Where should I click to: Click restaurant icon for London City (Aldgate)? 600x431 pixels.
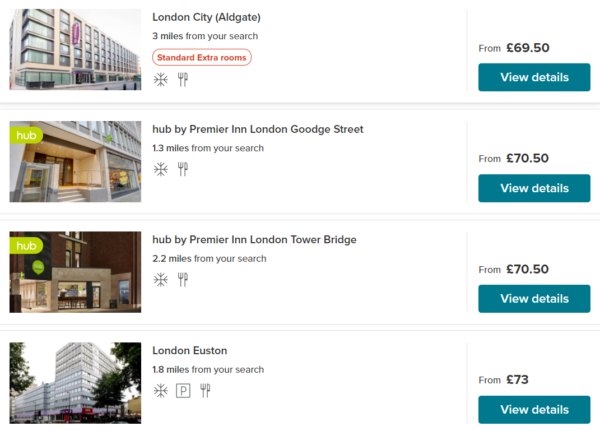[183, 79]
